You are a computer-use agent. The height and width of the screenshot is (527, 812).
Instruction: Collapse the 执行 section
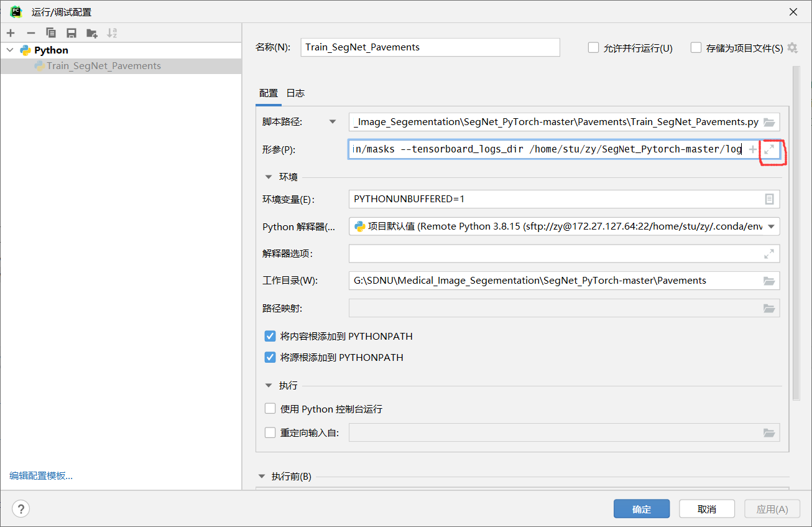pos(269,386)
